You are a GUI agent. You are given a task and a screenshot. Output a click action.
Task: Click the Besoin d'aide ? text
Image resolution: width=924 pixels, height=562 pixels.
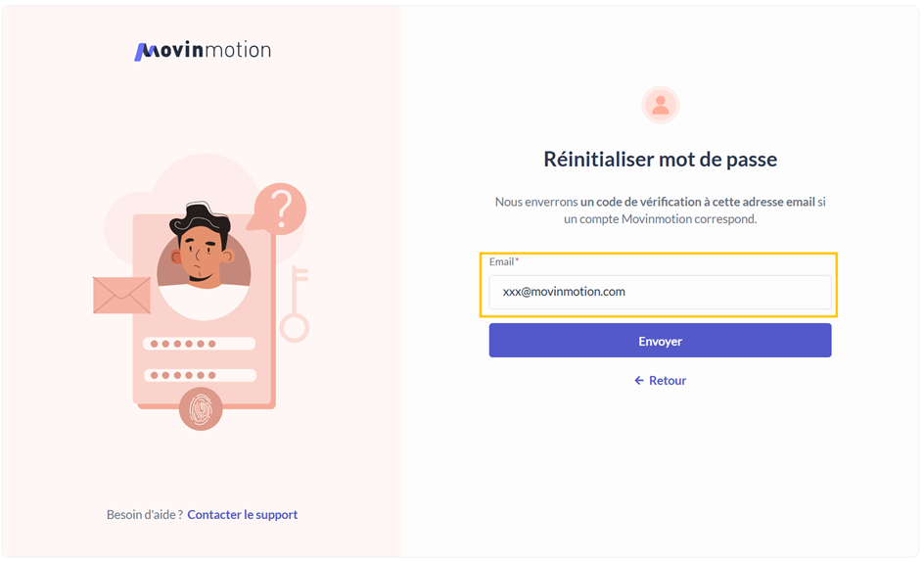(144, 514)
